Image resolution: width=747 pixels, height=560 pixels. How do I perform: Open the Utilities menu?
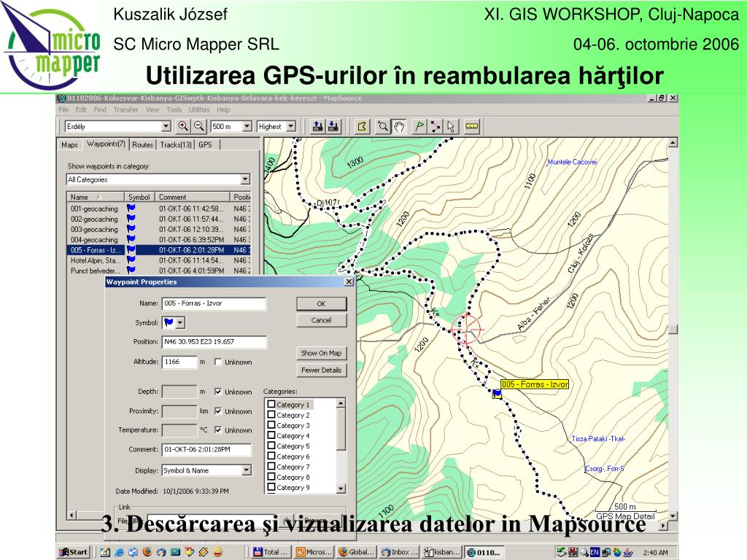pos(199,109)
